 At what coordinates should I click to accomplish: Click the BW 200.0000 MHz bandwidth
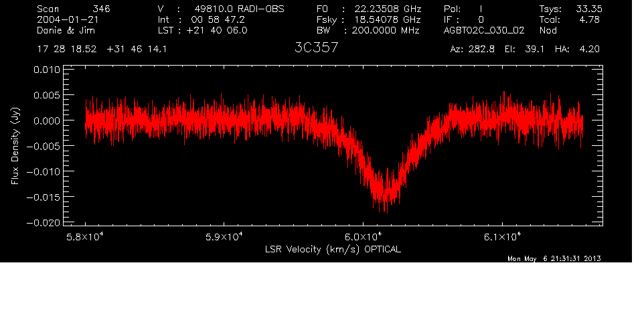[x=367, y=30]
